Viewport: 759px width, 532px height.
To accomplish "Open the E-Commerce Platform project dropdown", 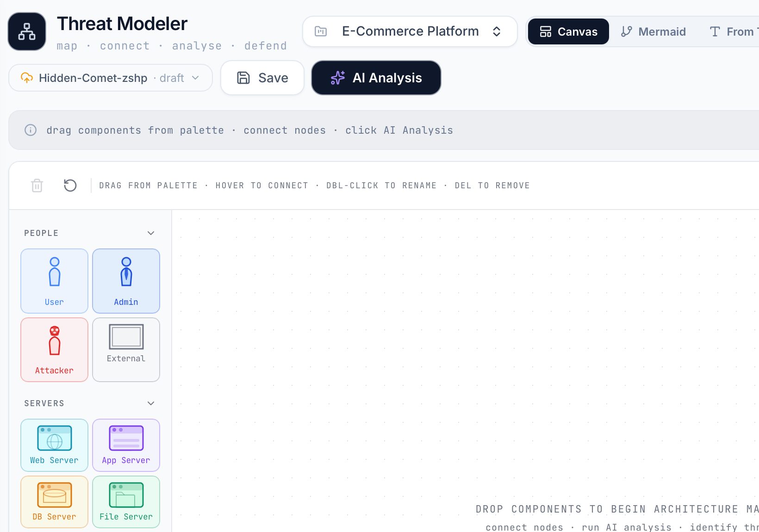I will click(x=410, y=31).
